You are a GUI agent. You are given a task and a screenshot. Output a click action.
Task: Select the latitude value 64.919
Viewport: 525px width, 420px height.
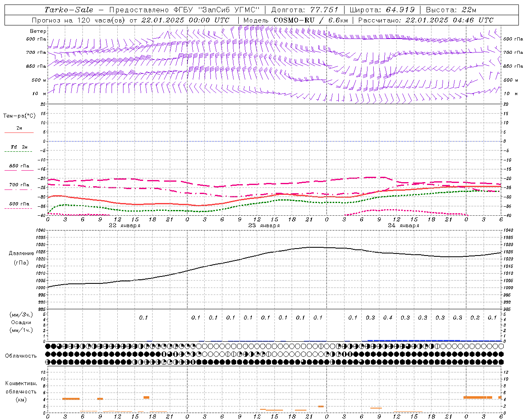400,10
